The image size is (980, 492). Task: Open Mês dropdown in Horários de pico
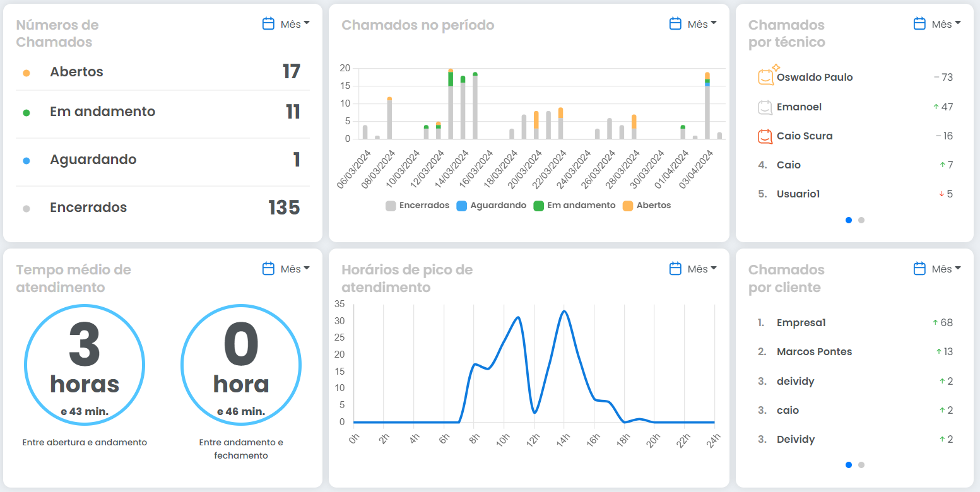[702, 269]
